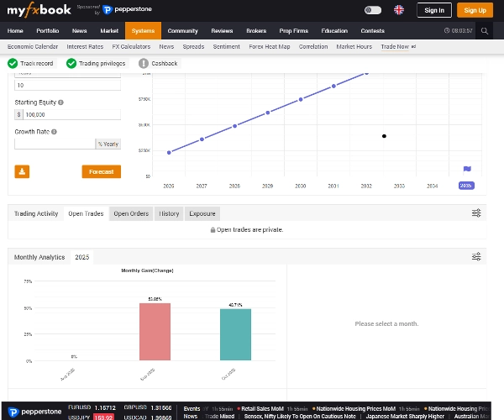This screenshot has width=504, height=420.
Task: Click the Growth Rate input field
Action: (x=55, y=144)
